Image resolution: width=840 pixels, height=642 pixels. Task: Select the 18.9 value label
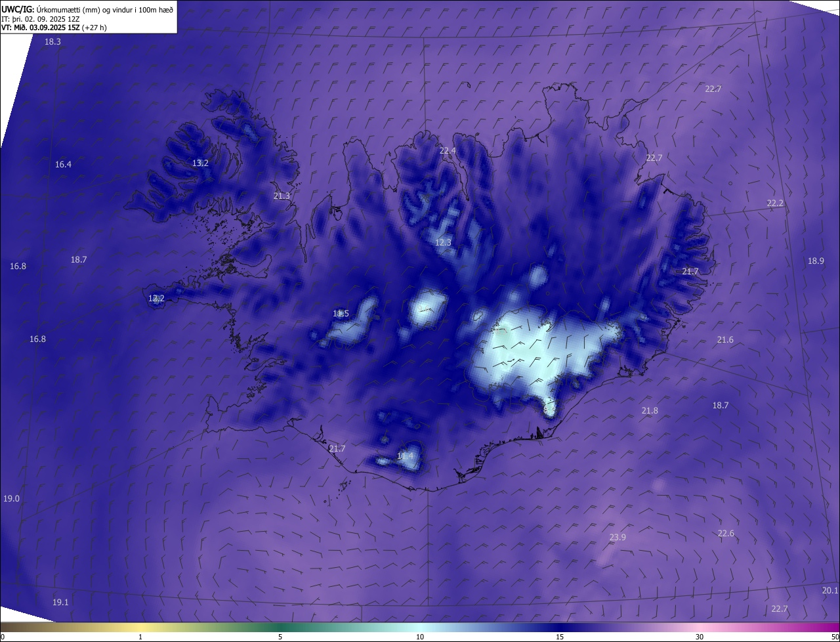[815, 261]
